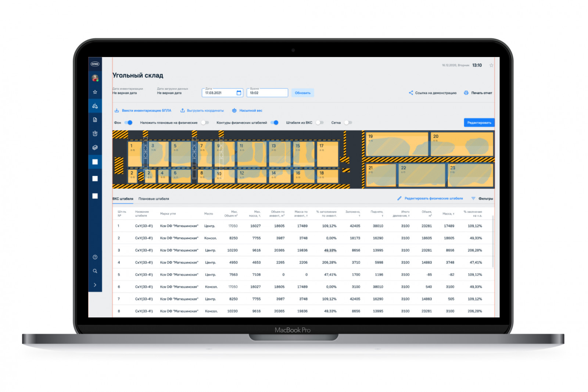588x392 pixels.
Task: Open favorites star in the left sidebar
Action: (95, 92)
